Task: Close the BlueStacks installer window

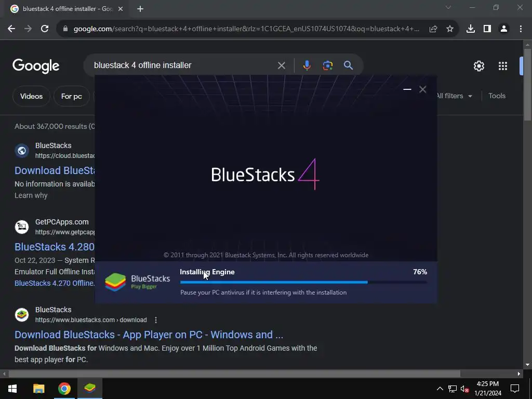Action: pos(423,89)
